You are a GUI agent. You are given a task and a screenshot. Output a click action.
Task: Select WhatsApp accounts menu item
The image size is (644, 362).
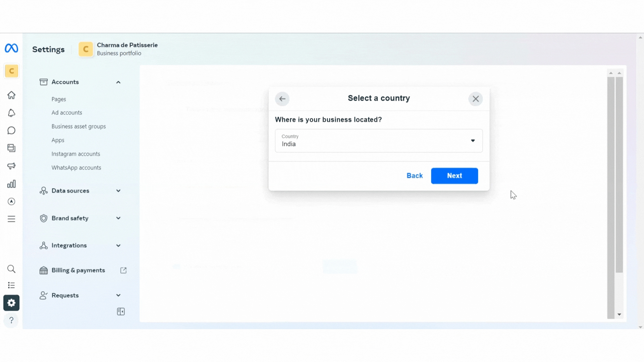click(x=76, y=168)
